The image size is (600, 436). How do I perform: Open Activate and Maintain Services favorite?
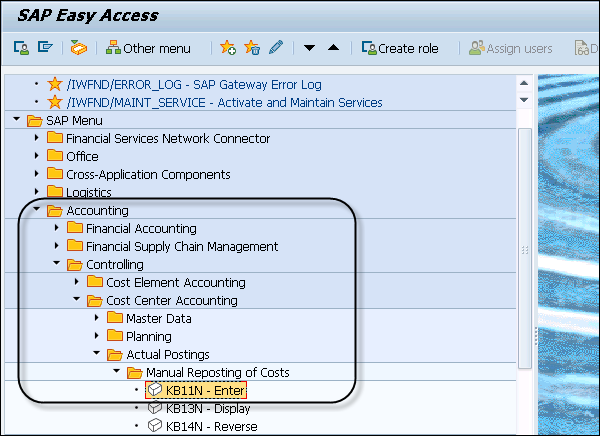(x=224, y=102)
